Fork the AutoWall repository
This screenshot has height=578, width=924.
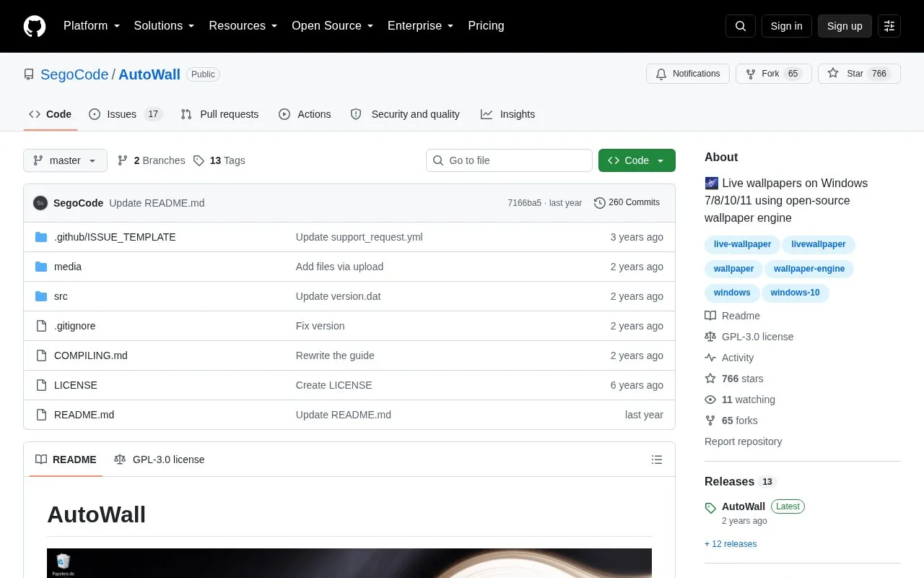coord(774,74)
